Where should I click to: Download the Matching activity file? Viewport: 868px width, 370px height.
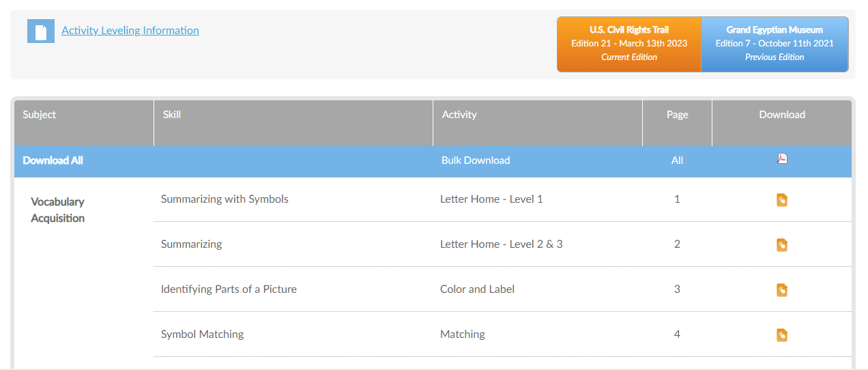click(782, 335)
